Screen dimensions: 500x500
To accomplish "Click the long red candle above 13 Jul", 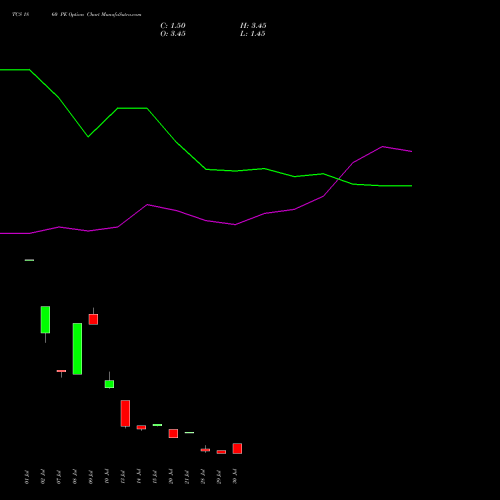I will [x=125, y=413].
